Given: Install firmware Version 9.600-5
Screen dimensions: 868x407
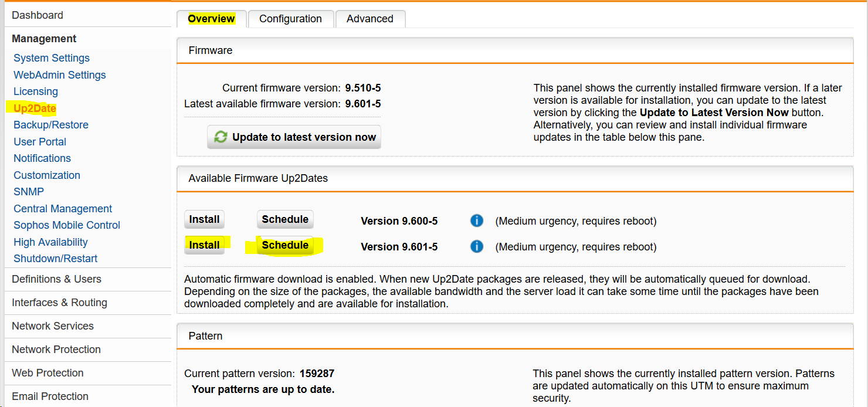Looking at the screenshot, I should 204,220.
